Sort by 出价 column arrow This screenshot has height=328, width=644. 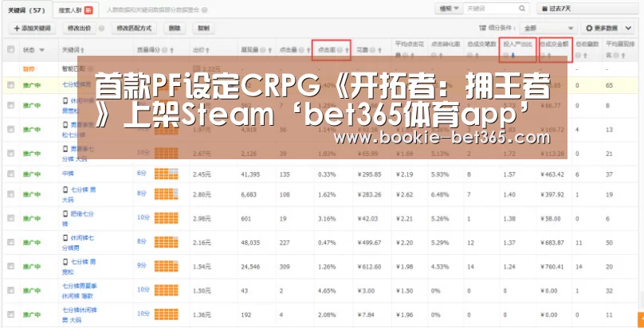point(207,50)
